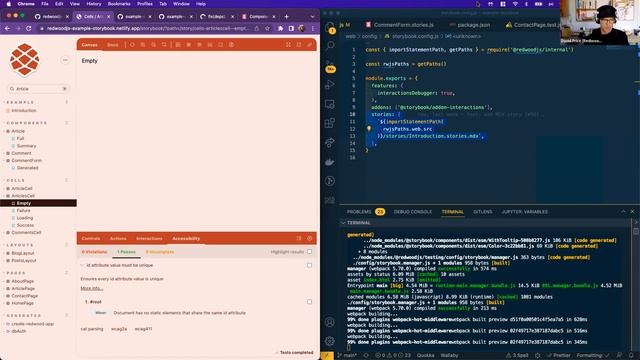Image resolution: width=640 pixels, height=360 pixels.
Task: Open the History menu in macOS bar
Action: point(93,4)
